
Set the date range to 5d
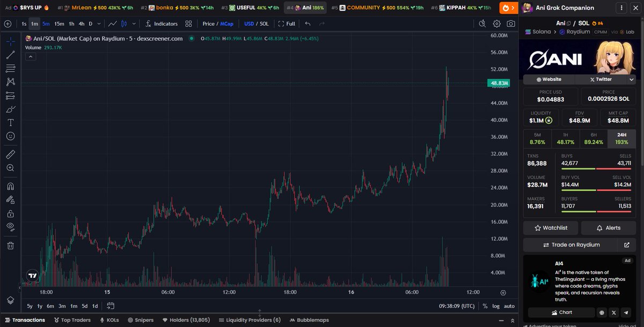84,306
